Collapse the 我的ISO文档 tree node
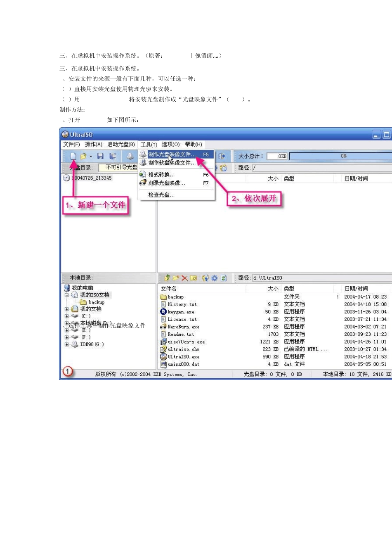The height and width of the screenshot is (555, 392). coord(66,295)
